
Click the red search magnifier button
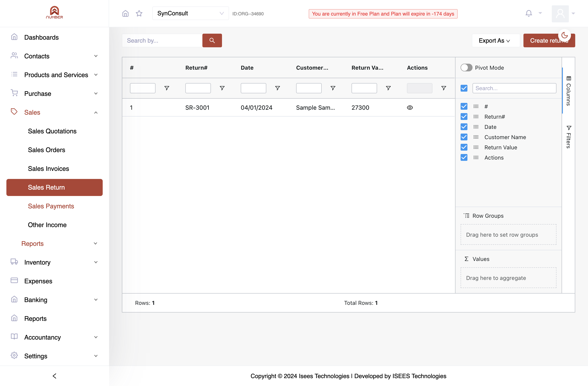click(212, 40)
